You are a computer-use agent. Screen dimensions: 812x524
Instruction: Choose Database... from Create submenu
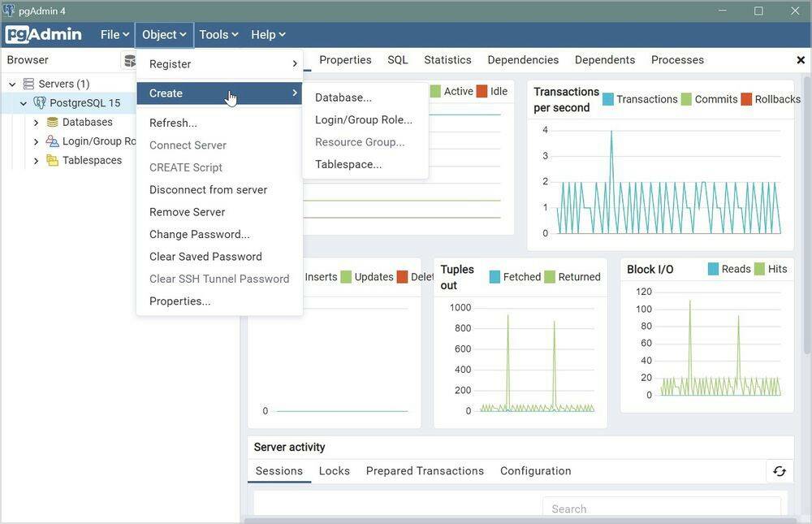point(343,97)
